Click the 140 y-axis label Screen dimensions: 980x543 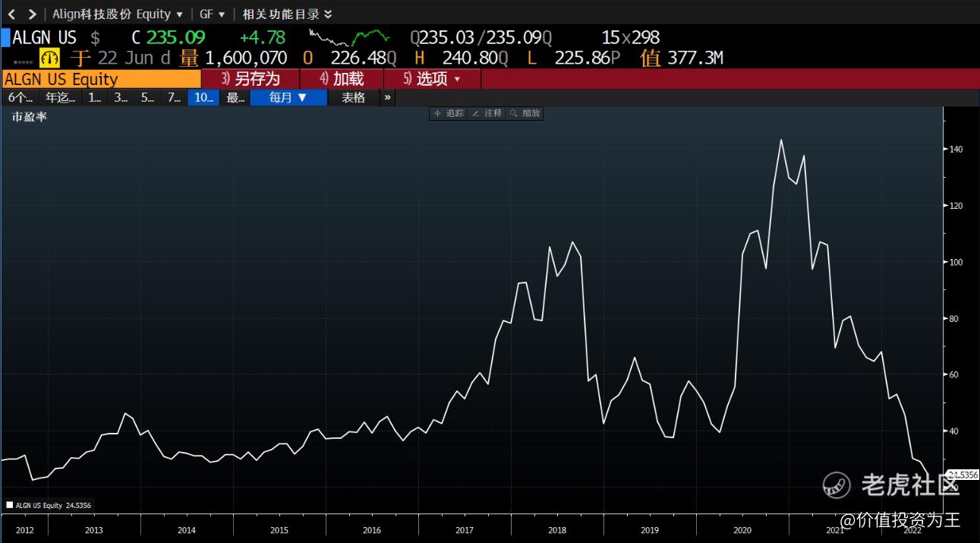pos(956,150)
